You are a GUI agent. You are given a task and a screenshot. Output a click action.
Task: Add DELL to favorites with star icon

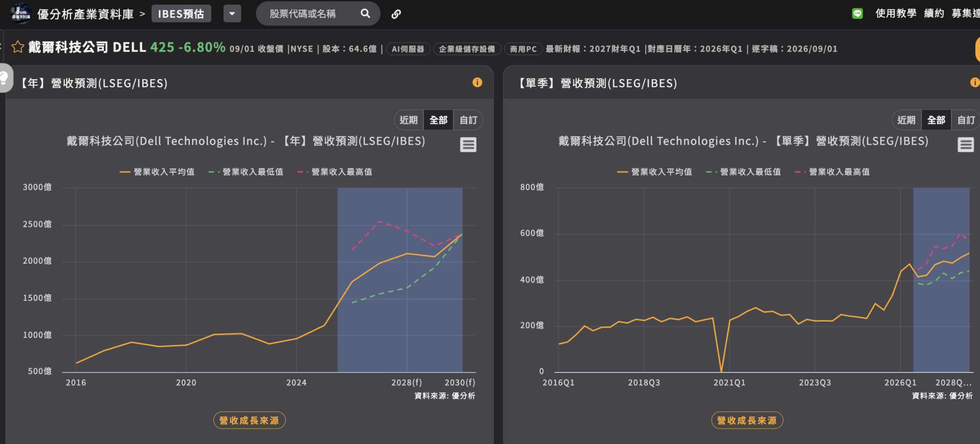(18, 47)
